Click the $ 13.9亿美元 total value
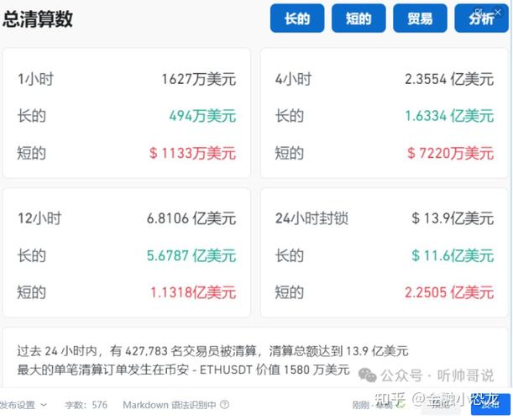Screen dimensions: 513x420 tap(453, 218)
